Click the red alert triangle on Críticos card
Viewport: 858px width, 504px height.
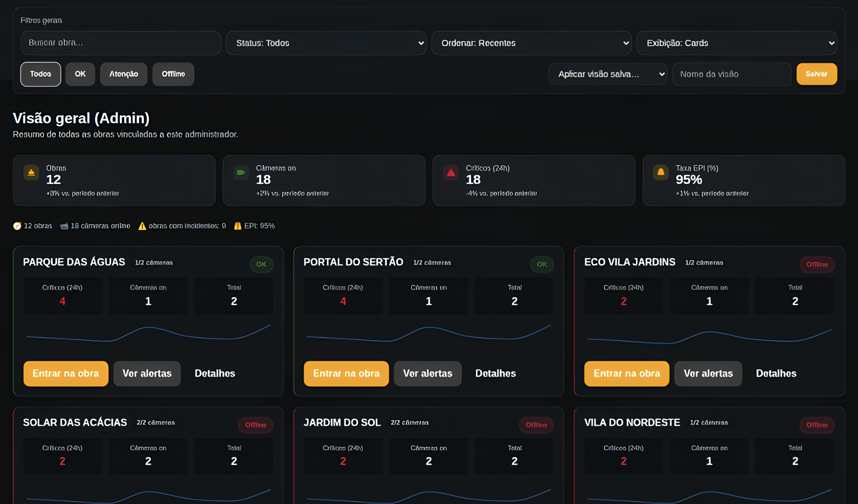pyautogui.click(x=450, y=172)
